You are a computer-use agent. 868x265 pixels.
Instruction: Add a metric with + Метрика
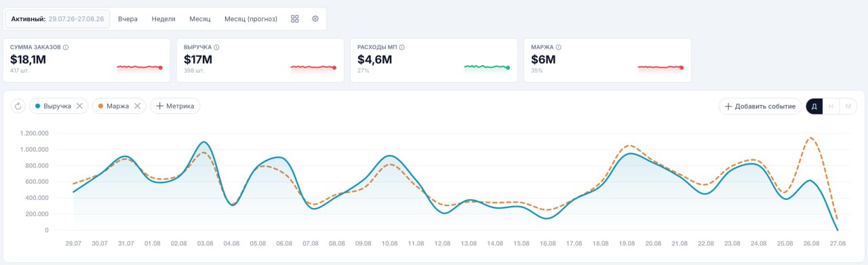coord(175,106)
